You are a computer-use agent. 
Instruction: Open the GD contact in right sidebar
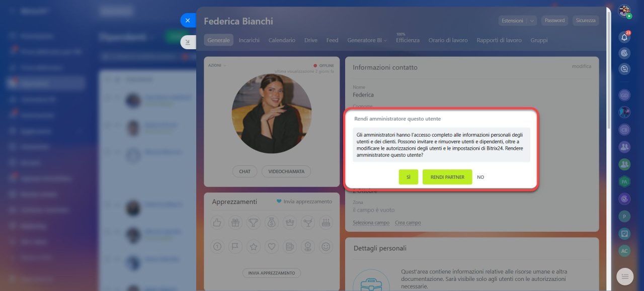pyautogui.click(x=624, y=95)
